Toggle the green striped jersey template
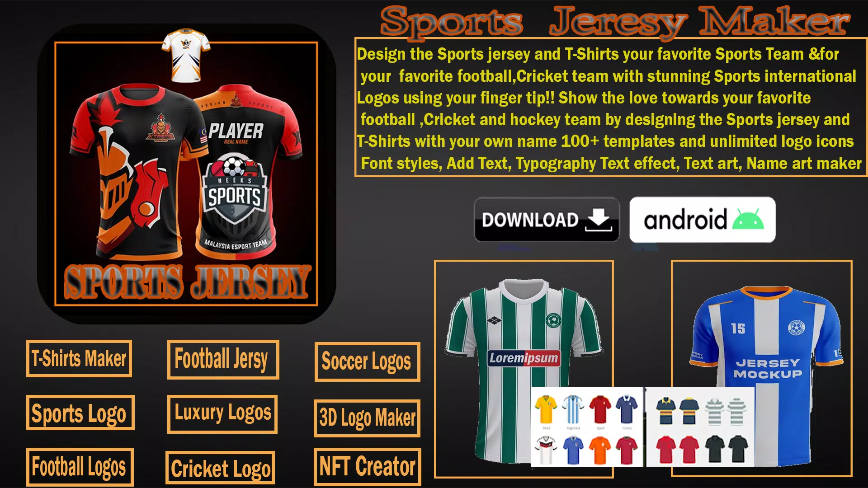Image resolution: width=868 pixels, height=488 pixels. 524,352
